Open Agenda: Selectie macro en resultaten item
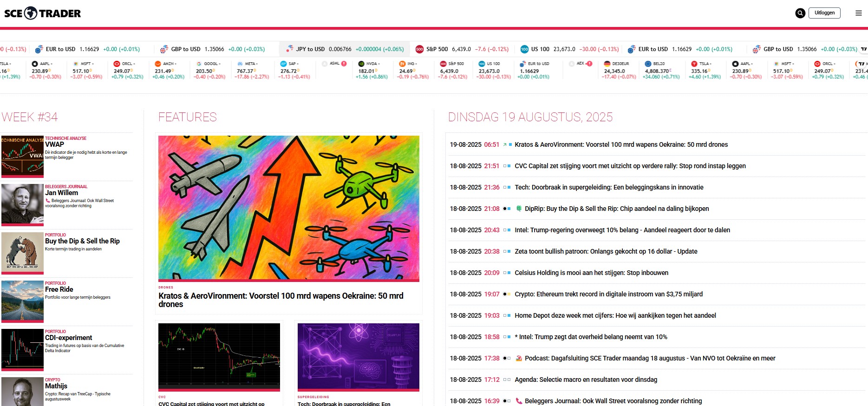 tap(586, 380)
